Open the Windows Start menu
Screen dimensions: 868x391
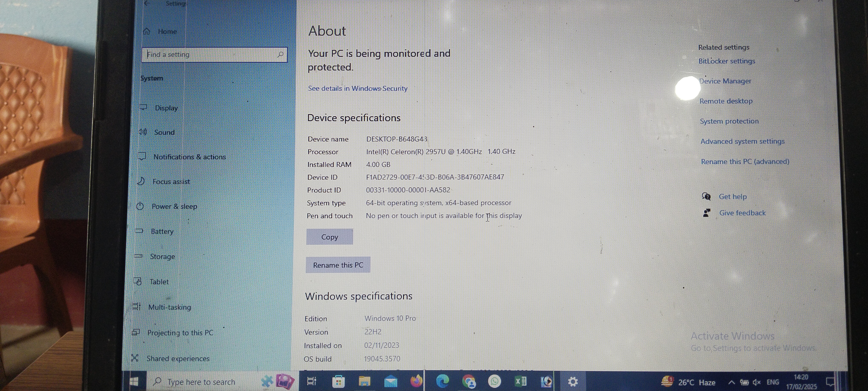(x=134, y=382)
